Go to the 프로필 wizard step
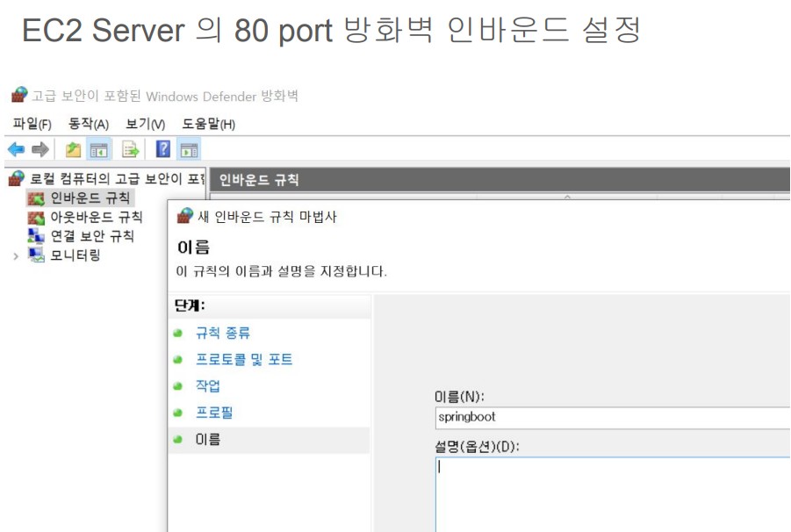 coord(214,413)
